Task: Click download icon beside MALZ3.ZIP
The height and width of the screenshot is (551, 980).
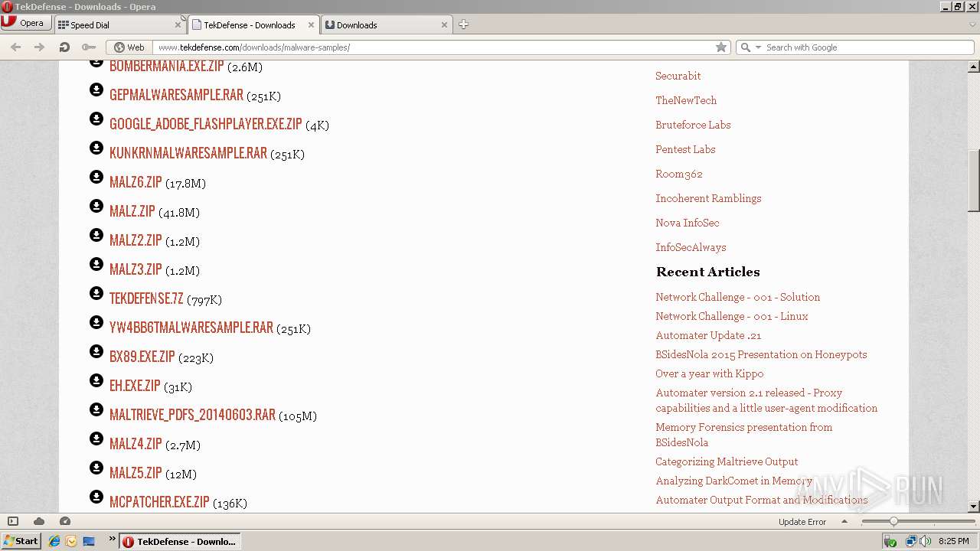Action: coord(96,264)
